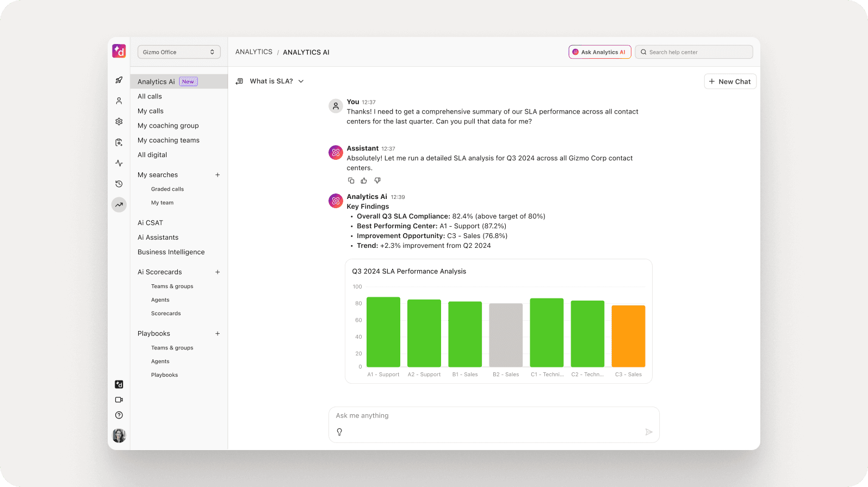Select Business Intelligence in sidebar
The width and height of the screenshot is (868, 487).
(171, 252)
